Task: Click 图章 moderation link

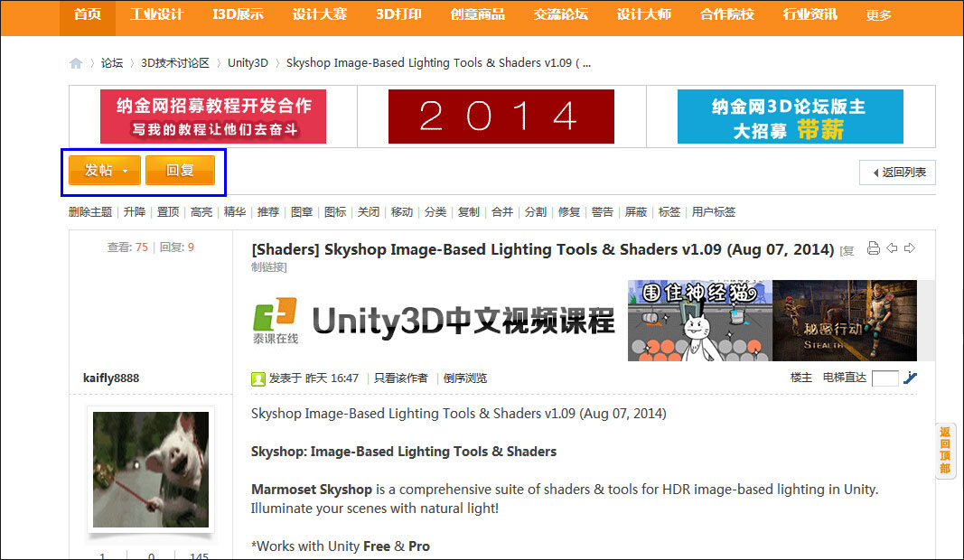Action: coord(302,212)
